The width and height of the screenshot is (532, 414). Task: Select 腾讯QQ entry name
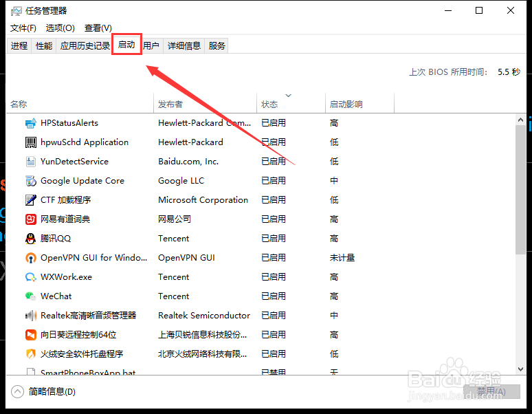point(56,239)
